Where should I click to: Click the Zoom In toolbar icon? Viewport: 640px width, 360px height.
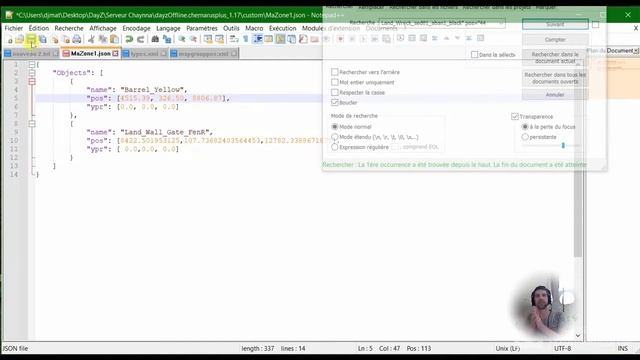pos(182,39)
